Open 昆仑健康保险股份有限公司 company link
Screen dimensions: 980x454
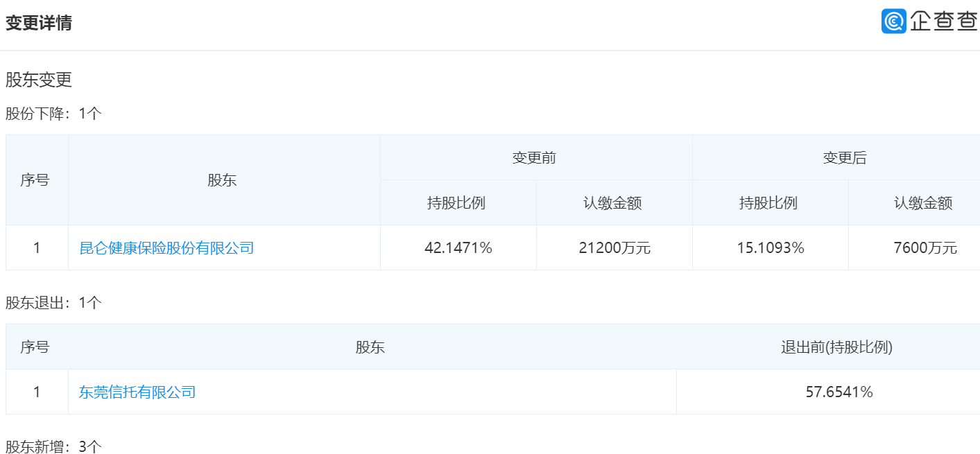click(x=166, y=247)
